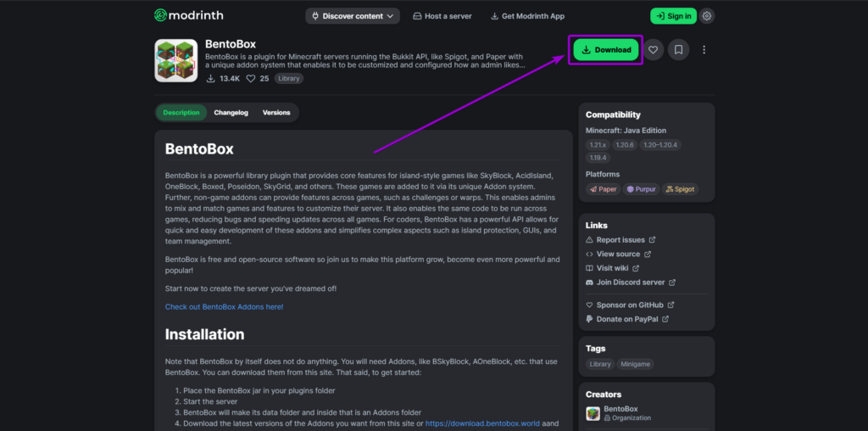Select the Purpur platform tag
This screenshot has height=431, width=868.
click(x=641, y=189)
